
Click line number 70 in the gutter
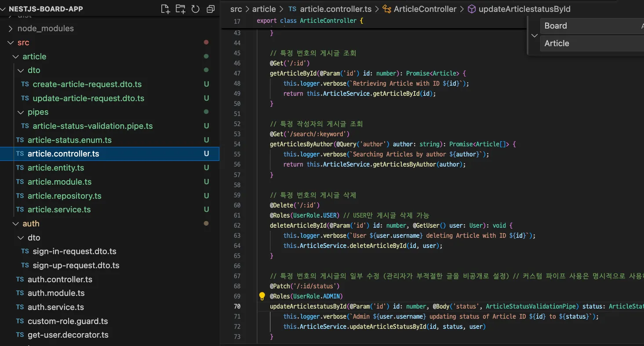coord(237,306)
